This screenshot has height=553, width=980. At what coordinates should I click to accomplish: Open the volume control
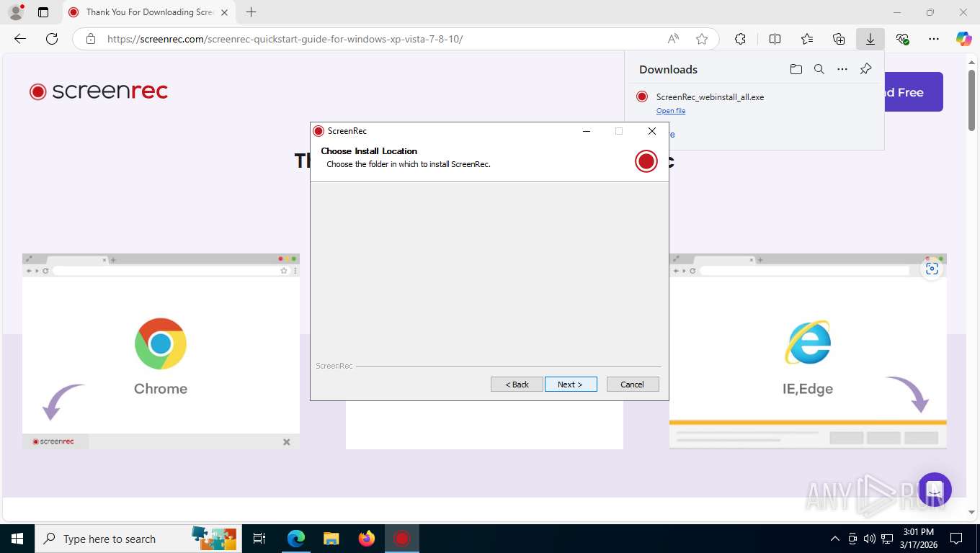coord(870,539)
